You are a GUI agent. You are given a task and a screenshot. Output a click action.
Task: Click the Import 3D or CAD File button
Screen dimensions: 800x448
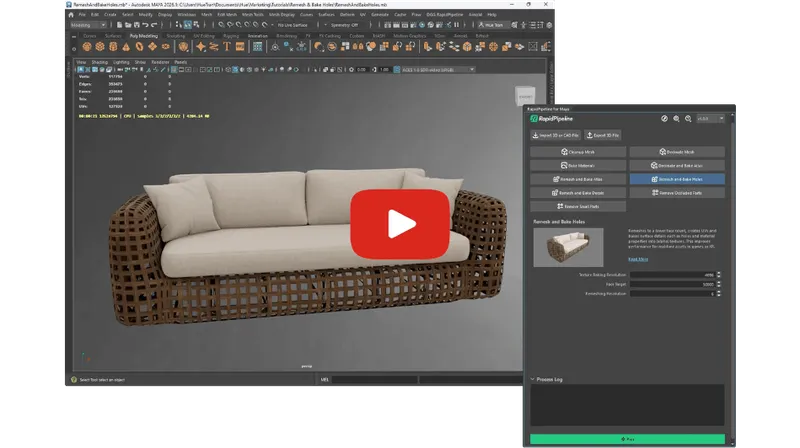click(x=555, y=135)
